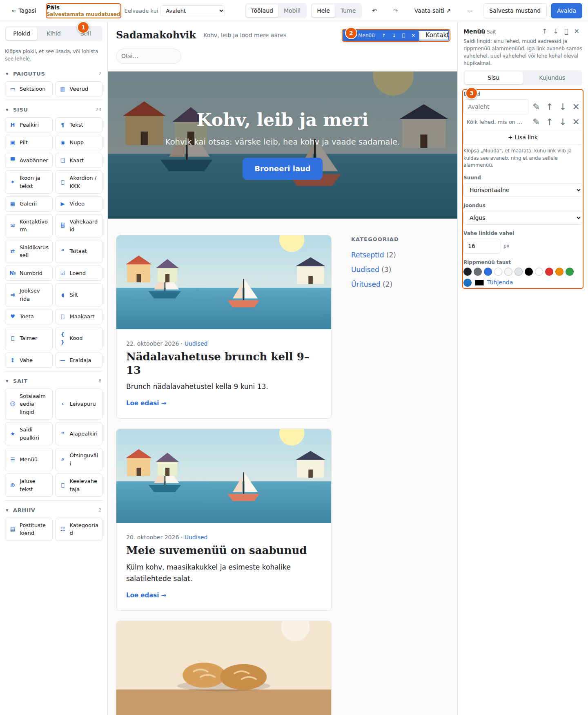The width and height of the screenshot is (588, 715).
Task: Edit the 'Kõik lehed, mis on' link
Action: pos(536,122)
